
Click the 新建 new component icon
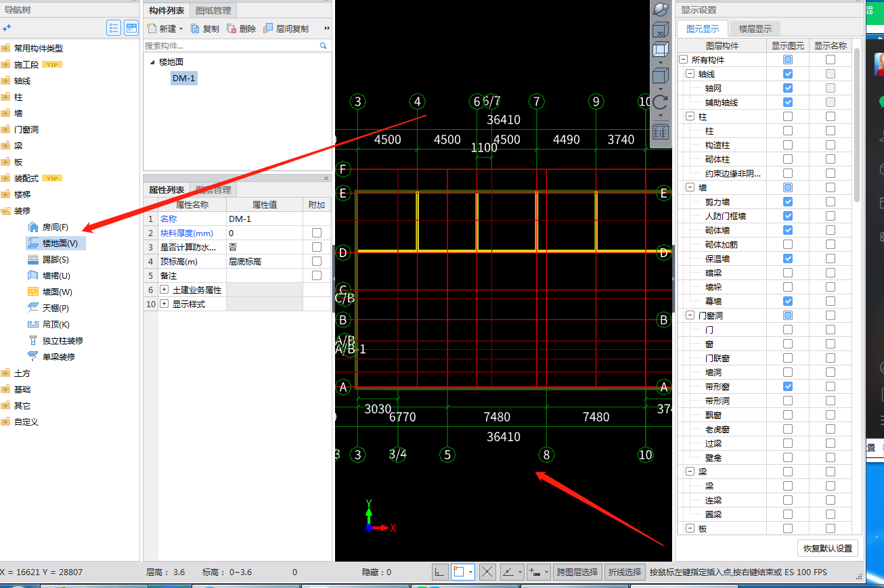tap(151, 28)
